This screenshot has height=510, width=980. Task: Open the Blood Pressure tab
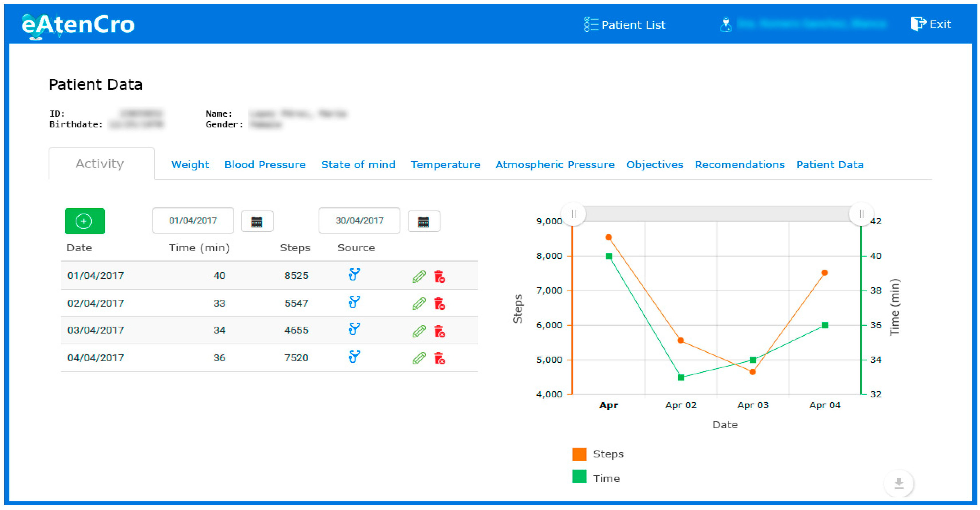[265, 165]
